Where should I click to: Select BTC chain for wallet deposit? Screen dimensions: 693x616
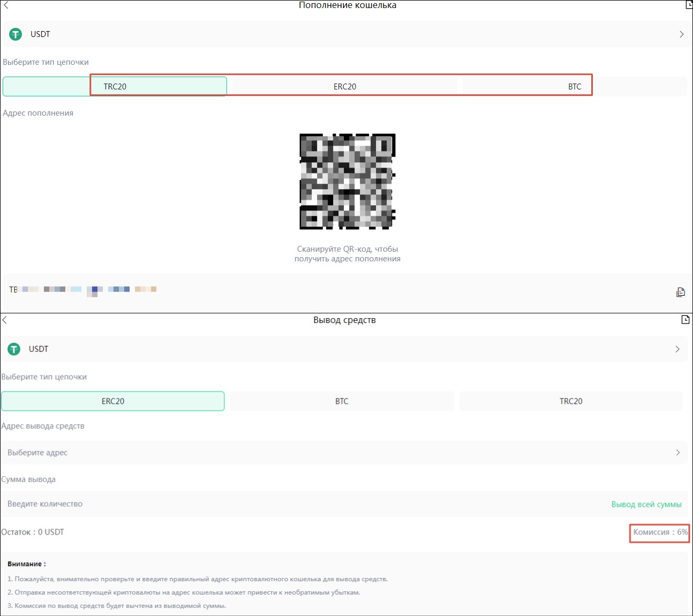click(574, 86)
